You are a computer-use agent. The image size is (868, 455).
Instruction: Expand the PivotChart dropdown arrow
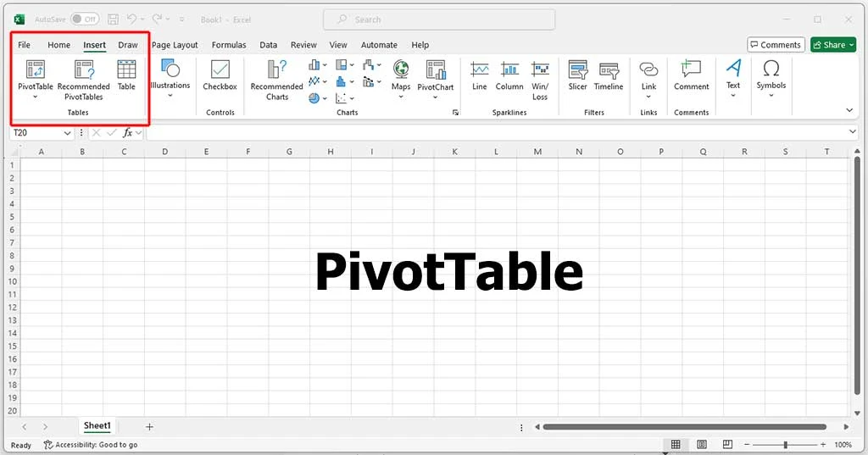(436, 97)
